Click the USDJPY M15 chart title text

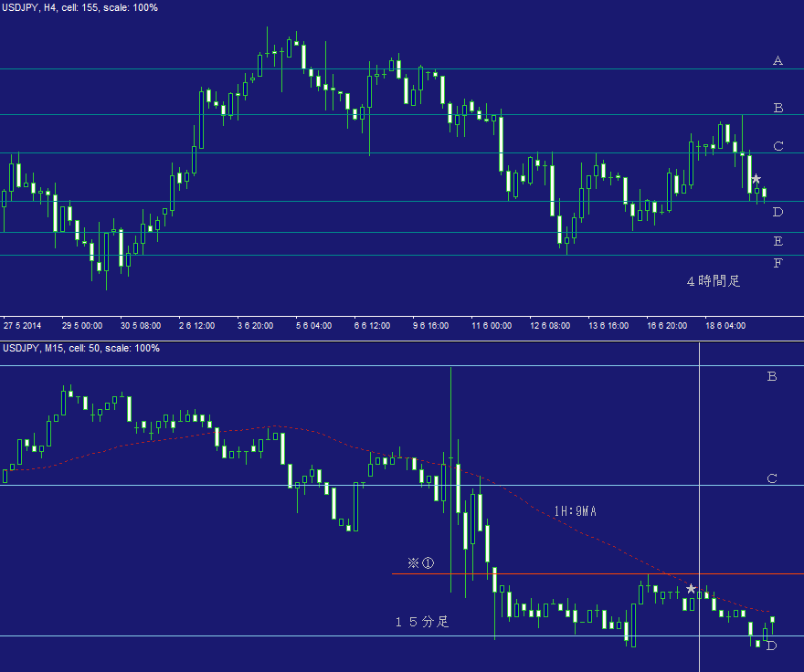pyautogui.click(x=81, y=348)
